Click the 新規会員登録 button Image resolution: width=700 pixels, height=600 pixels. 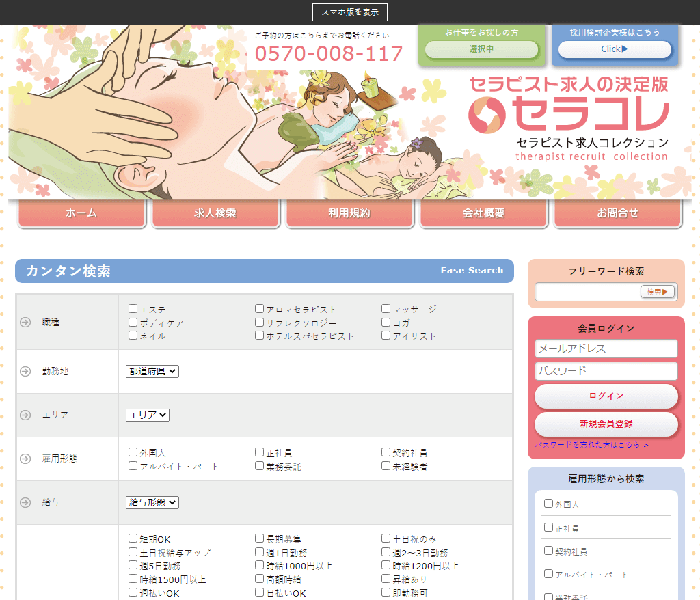(x=606, y=424)
